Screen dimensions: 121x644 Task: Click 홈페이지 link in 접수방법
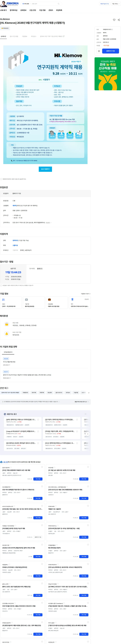(40, 269)
